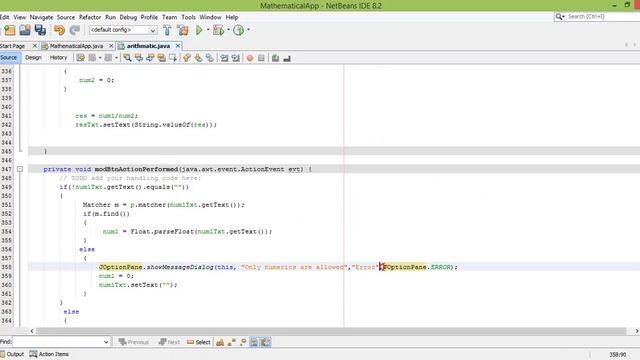
Task: Open the Find field history dropdown
Action: [x=106, y=342]
